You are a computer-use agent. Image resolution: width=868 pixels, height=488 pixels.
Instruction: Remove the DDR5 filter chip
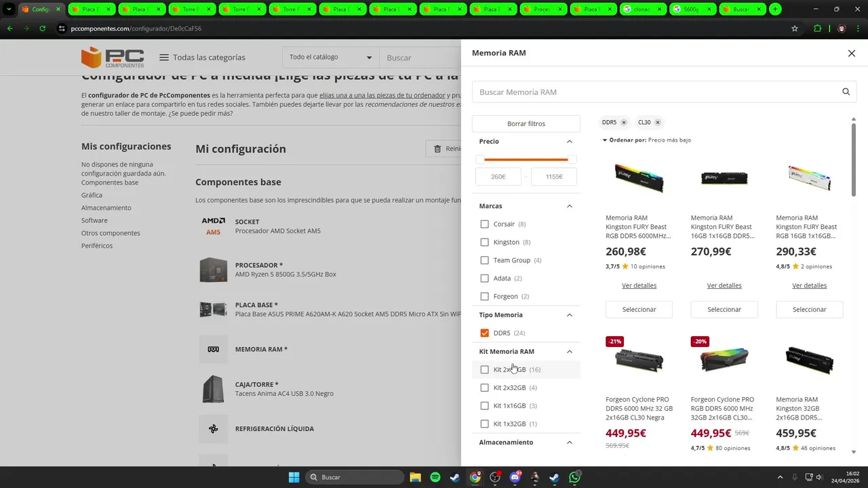tap(624, 123)
